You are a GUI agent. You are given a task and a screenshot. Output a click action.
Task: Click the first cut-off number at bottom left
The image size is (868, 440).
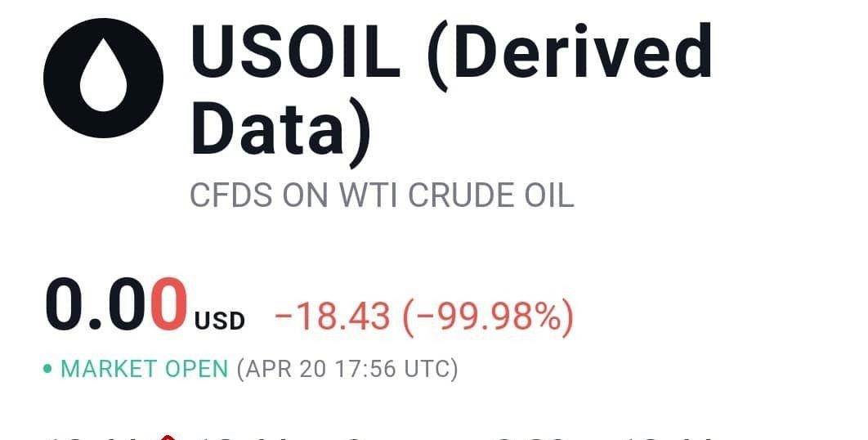100,438
